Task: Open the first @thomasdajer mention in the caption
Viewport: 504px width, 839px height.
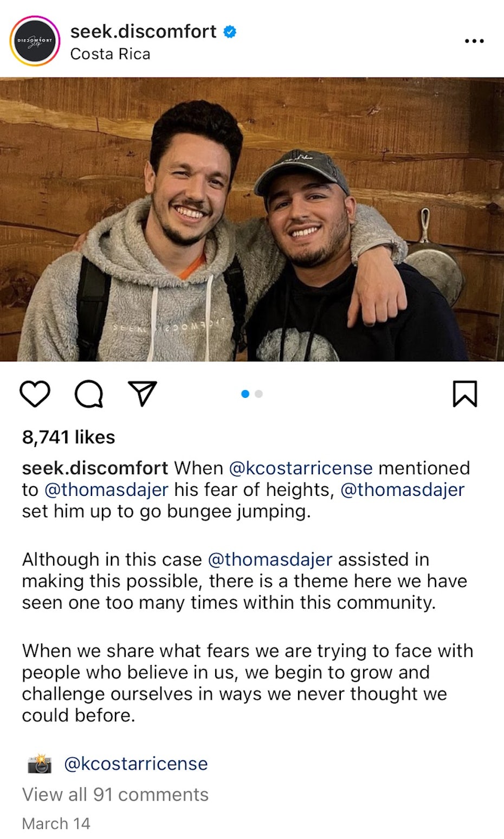Action: [x=106, y=489]
